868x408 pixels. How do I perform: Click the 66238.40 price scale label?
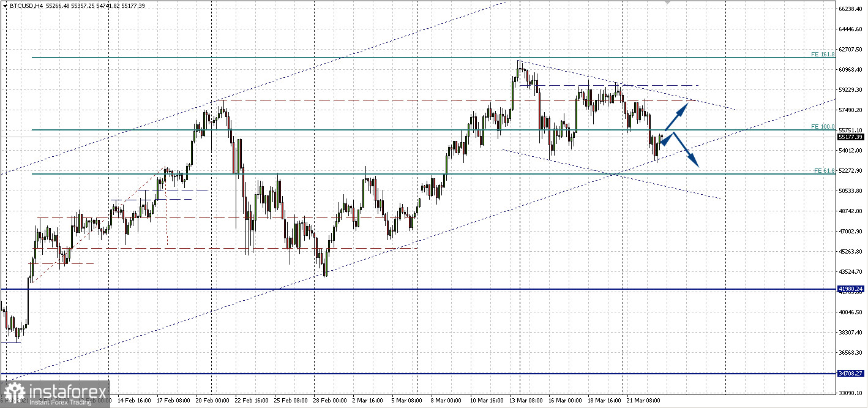[851, 9]
